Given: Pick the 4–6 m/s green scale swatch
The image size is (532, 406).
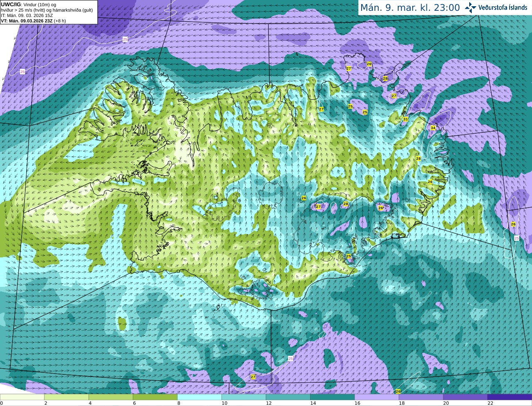Looking at the screenshot, I should point(111,397).
